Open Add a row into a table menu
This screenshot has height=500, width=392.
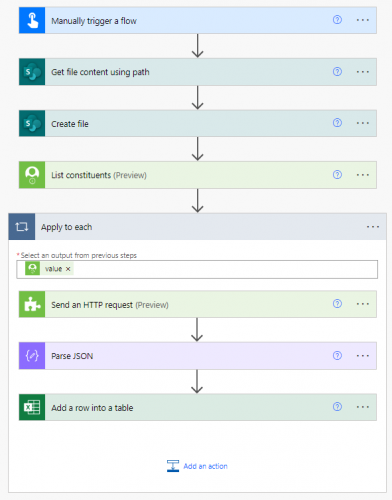point(363,407)
